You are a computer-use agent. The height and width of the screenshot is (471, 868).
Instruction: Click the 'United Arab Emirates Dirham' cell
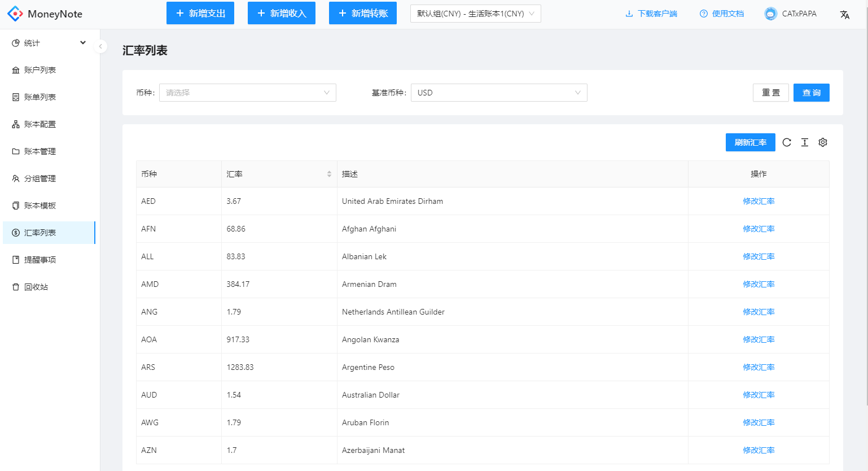click(512, 201)
